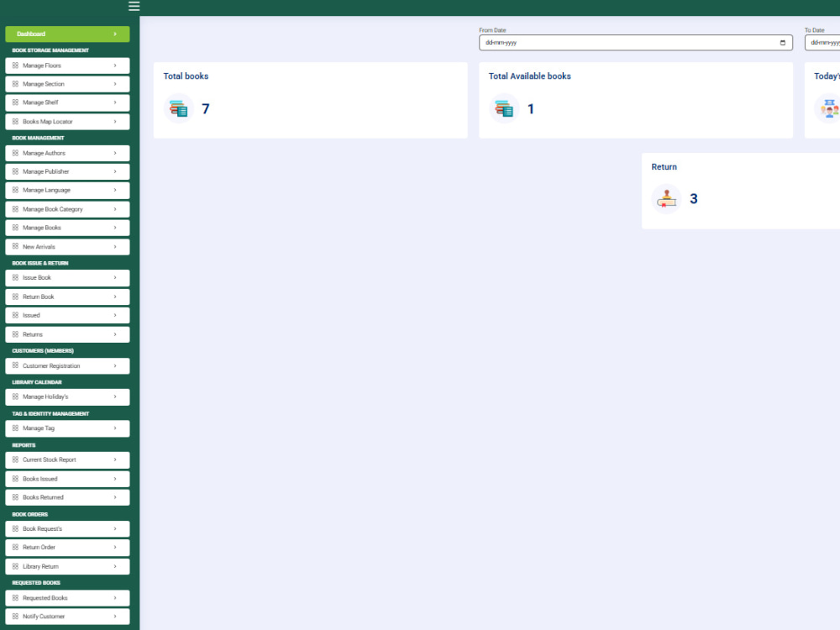Click the Return count 3
The image size is (840, 630).
[x=694, y=199]
